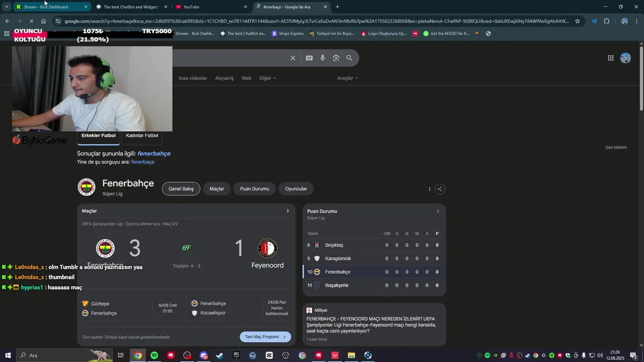Screen dimensions: 644x362
Task: Open the Chrome extensions puzzle icon
Action: (606, 21)
